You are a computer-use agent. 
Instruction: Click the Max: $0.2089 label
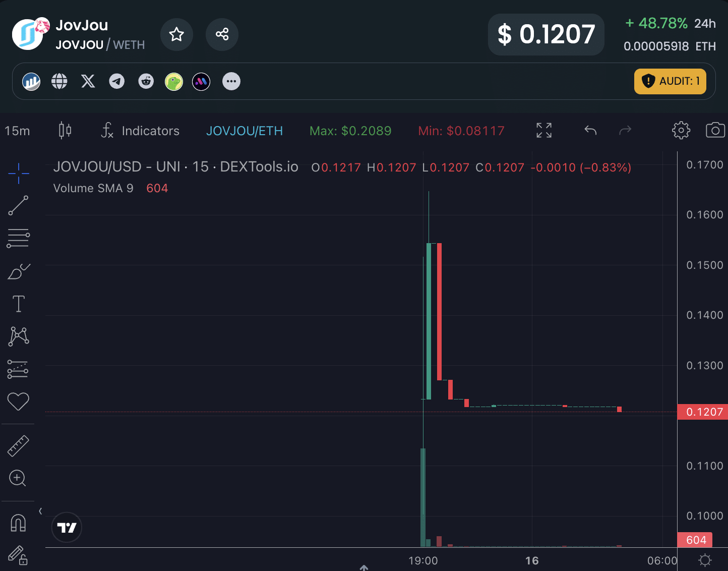pos(350,131)
